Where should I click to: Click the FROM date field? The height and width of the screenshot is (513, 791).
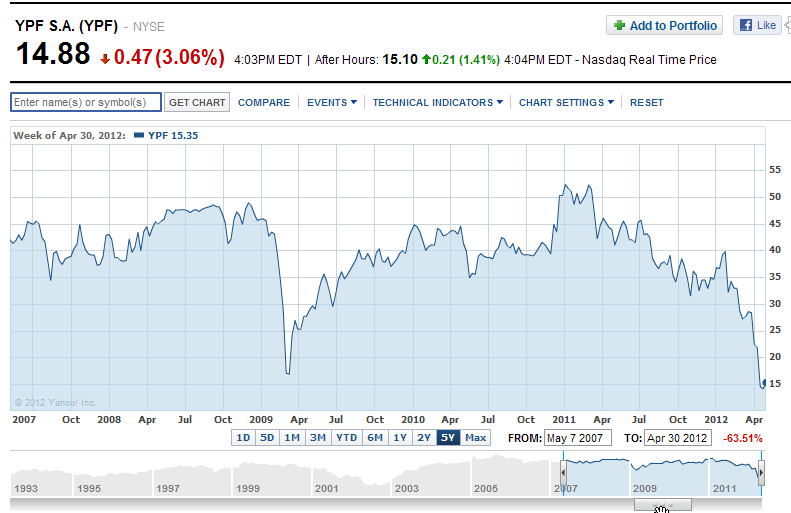coord(577,438)
